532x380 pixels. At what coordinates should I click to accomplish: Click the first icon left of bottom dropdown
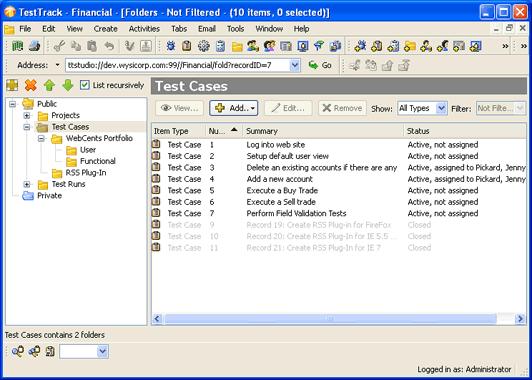click(x=17, y=351)
